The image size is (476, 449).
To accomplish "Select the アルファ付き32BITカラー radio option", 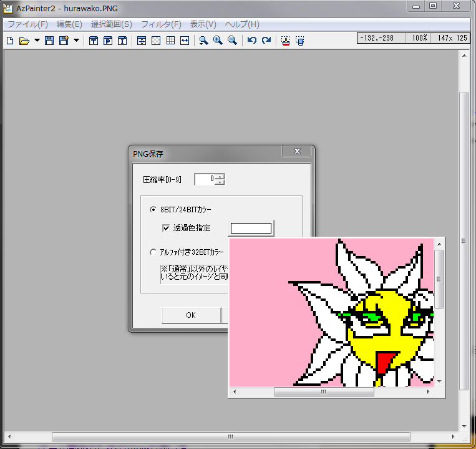I will tap(153, 252).
